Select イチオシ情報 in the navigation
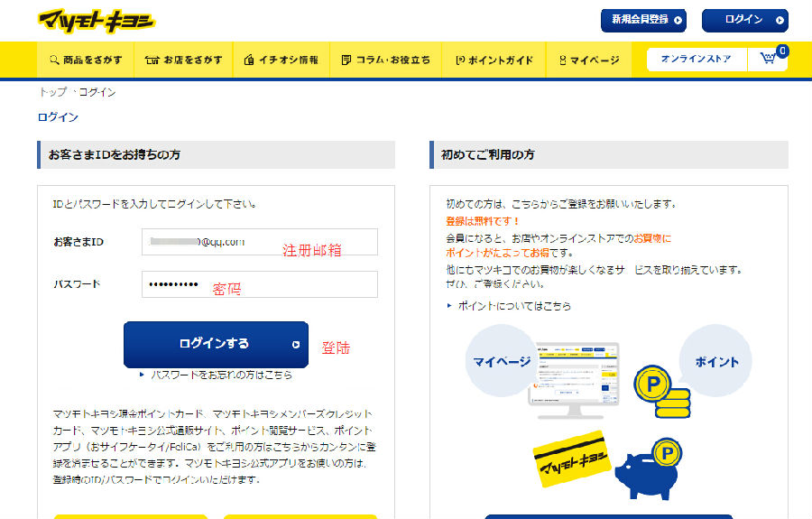Image resolution: width=812 pixels, height=519 pixels. [281, 60]
